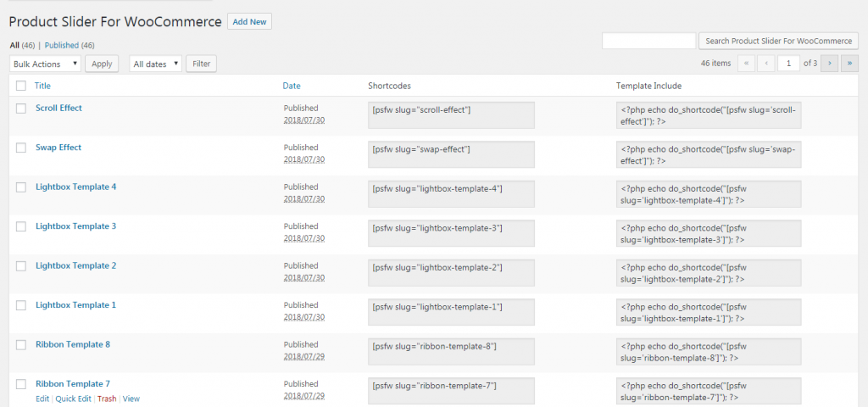Expand the All dates dropdown
This screenshot has height=407, width=868.
pyautogui.click(x=156, y=64)
